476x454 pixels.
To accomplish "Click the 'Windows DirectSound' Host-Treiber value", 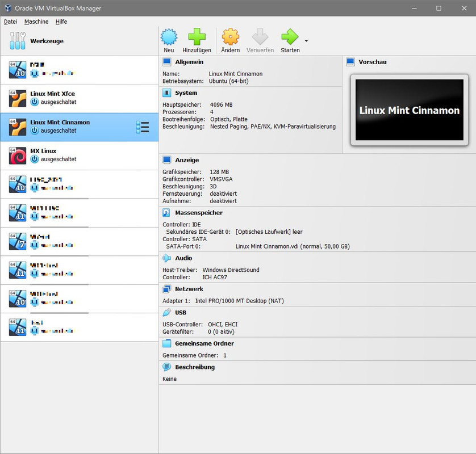I will 231,270.
